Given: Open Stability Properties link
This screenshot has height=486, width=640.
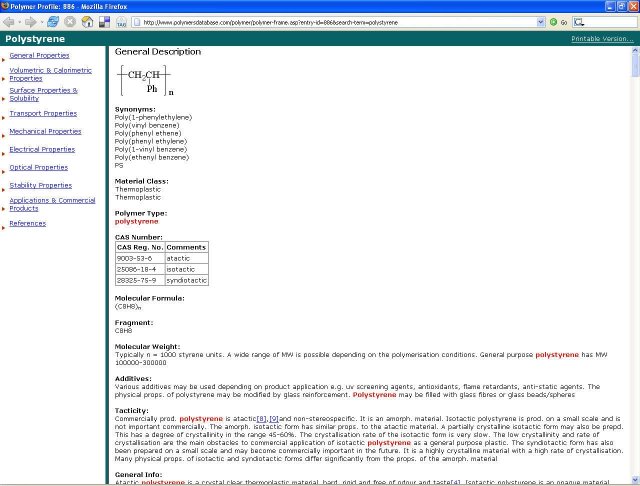Looking at the screenshot, I should point(40,185).
